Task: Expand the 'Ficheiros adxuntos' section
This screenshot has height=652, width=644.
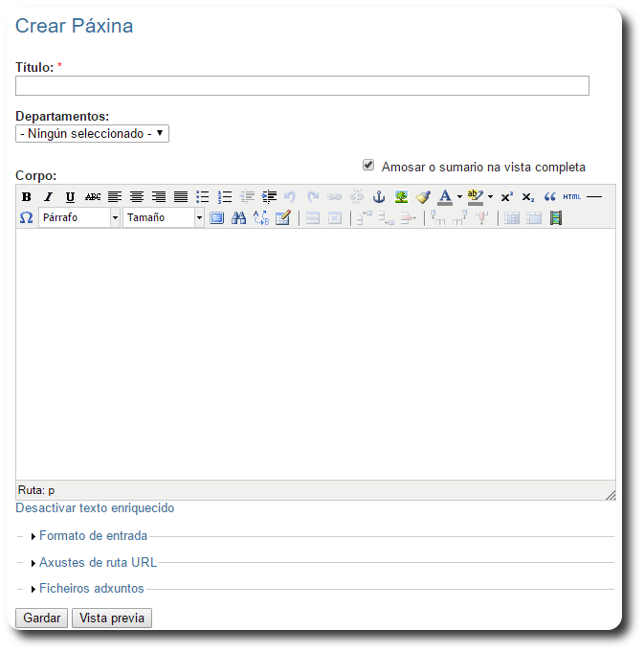Action: (91, 589)
